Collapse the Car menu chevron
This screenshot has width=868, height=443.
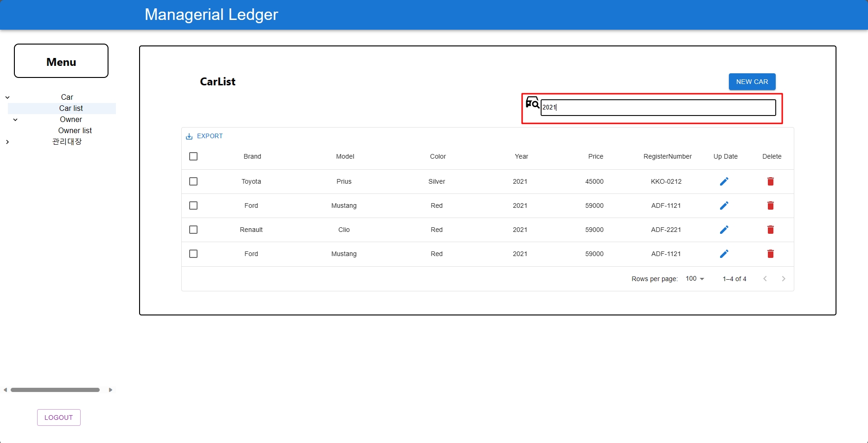click(7, 97)
